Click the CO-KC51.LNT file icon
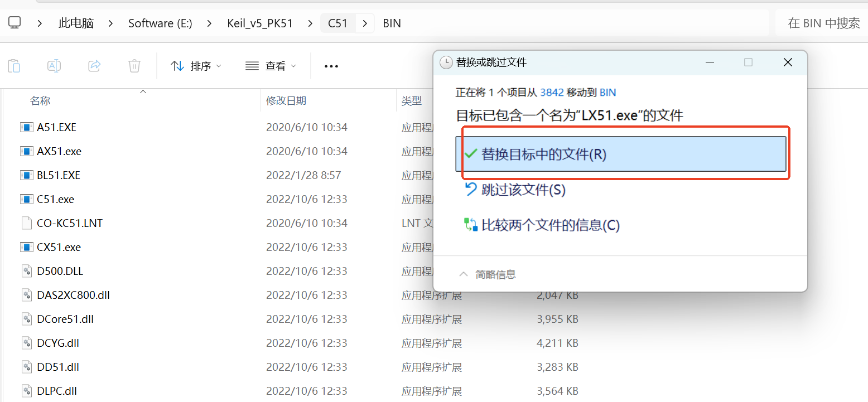 click(x=26, y=223)
